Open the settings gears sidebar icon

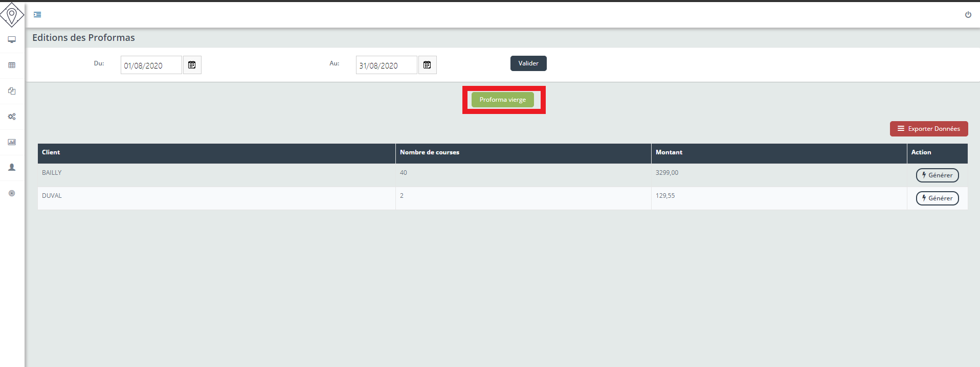click(x=12, y=117)
